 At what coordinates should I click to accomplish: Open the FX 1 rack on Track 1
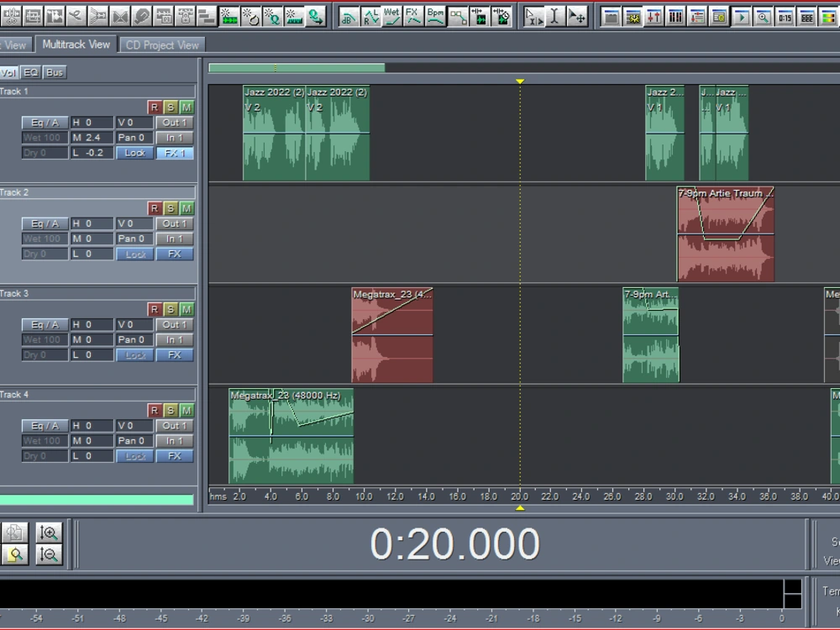coord(175,153)
